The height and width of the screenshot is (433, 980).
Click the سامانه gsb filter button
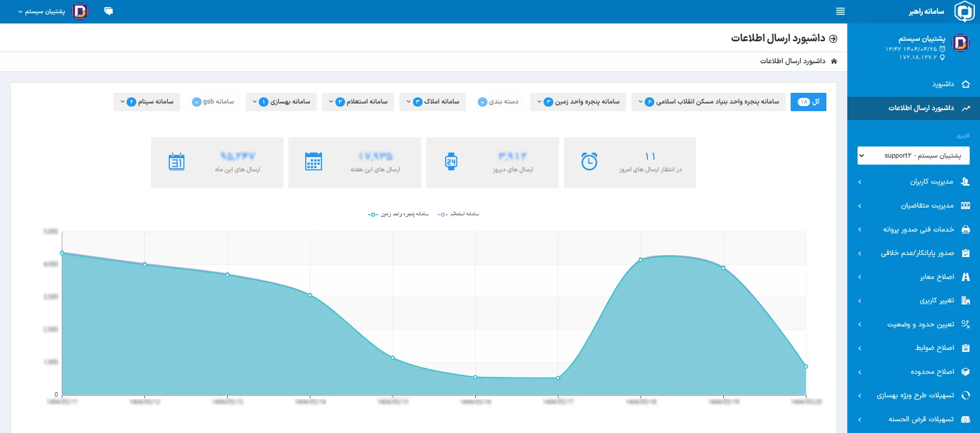(x=213, y=102)
